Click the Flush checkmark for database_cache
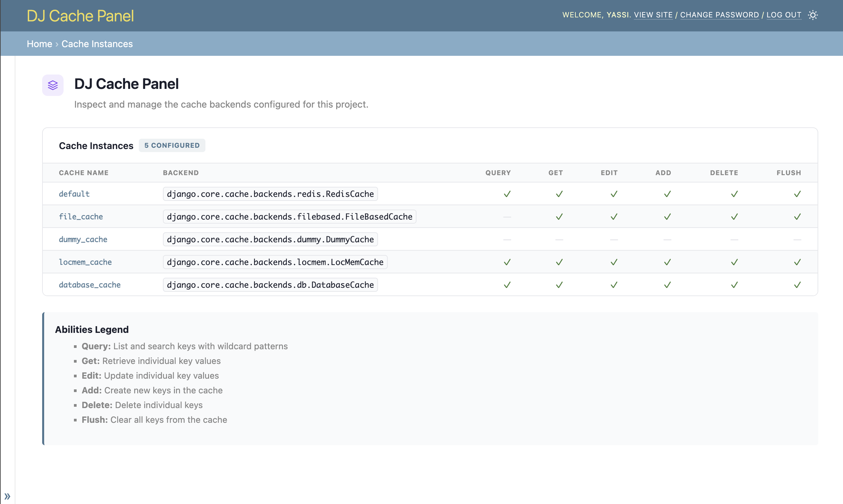 [x=797, y=285]
